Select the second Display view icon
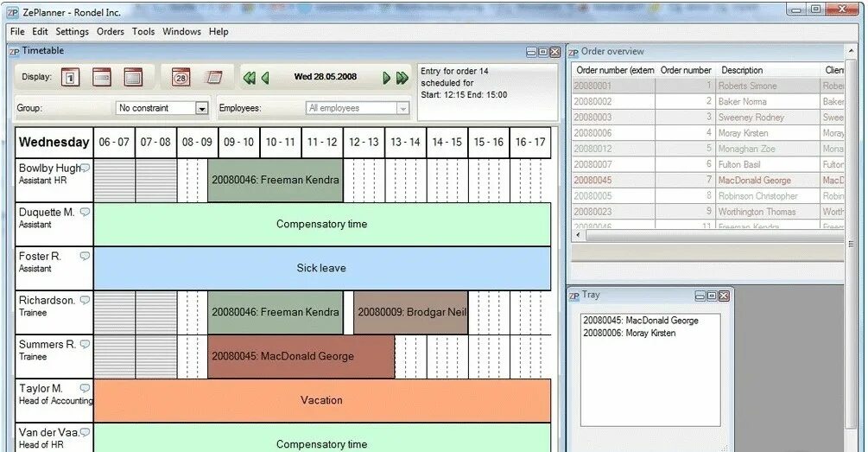 101,77
